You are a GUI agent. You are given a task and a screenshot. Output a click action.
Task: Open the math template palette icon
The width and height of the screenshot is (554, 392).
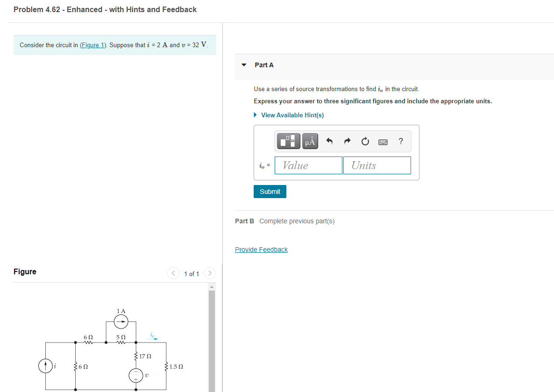[288, 141]
